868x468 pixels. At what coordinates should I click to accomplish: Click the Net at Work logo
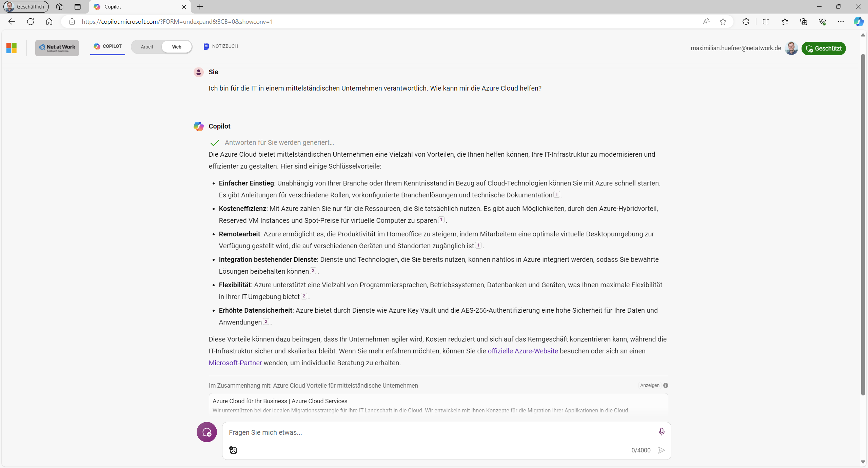pos(57,48)
